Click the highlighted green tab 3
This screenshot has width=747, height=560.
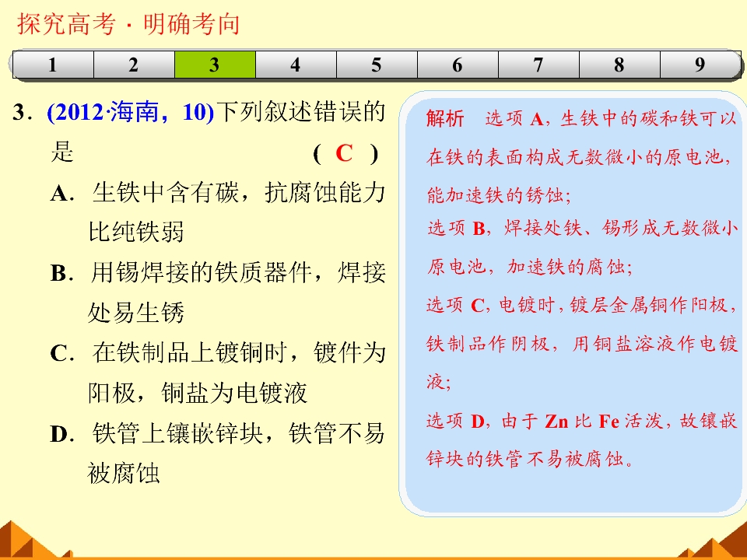coord(215,65)
